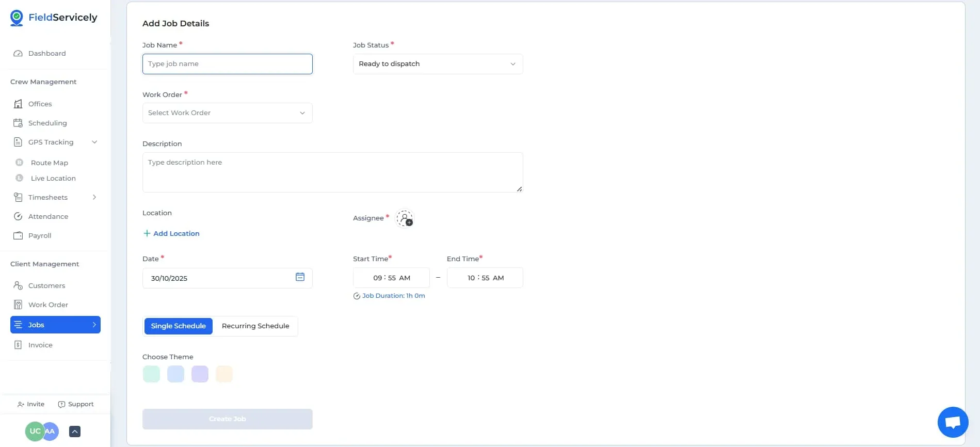Focus the Job Name input field
980x447 pixels.
227,64
